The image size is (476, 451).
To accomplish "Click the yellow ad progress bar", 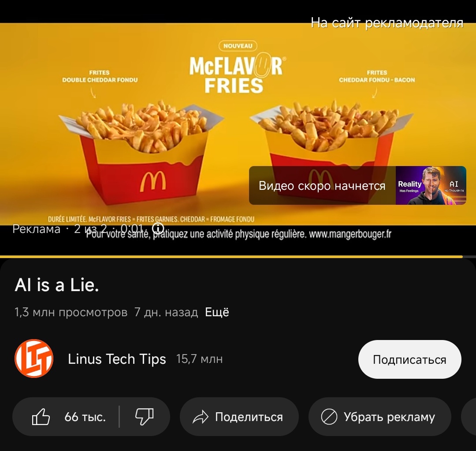I will pyautogui.click(x=231, y=257).
